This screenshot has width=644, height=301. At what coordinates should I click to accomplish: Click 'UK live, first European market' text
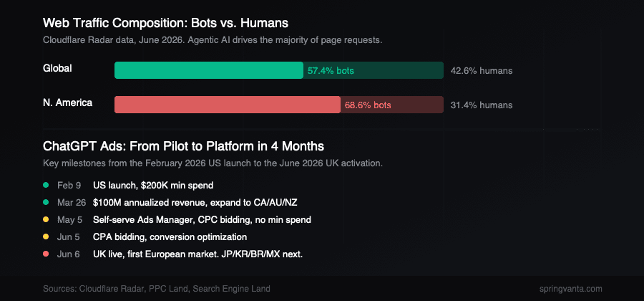click(x=198, y=254)
